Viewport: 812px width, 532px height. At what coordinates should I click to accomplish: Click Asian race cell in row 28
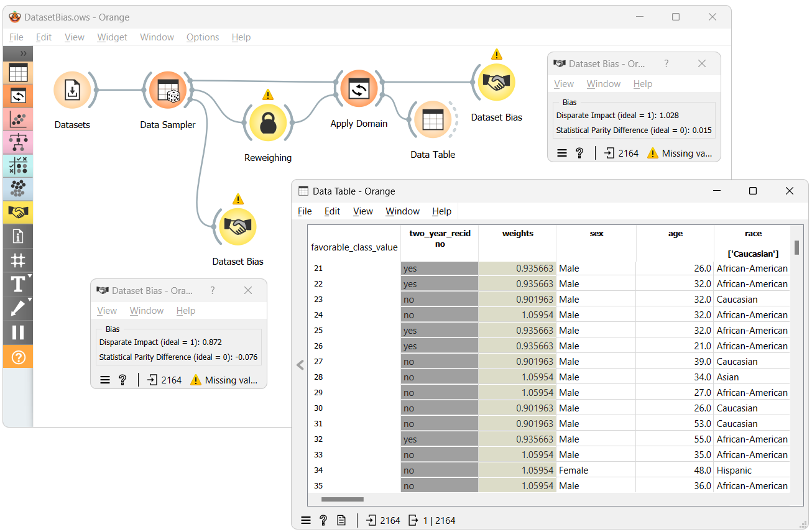752,377
